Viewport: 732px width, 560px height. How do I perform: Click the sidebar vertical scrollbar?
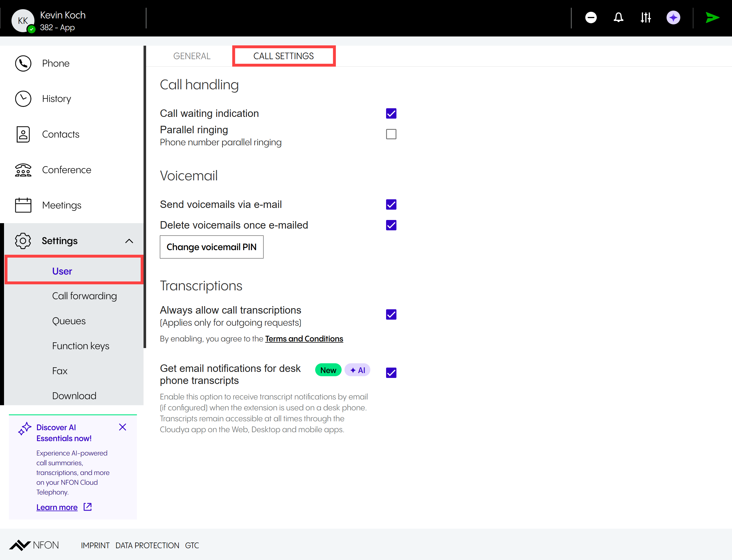pyautogui.click(x=145, y=197)
